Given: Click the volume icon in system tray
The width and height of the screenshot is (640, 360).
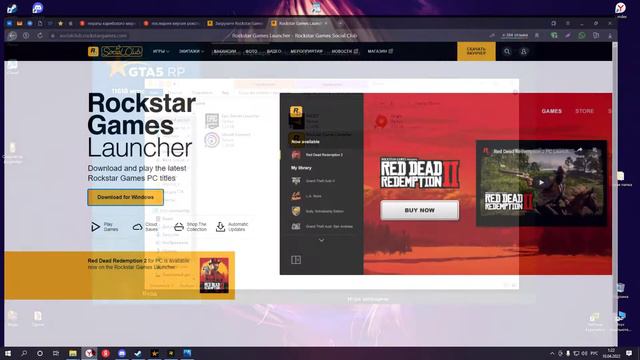Looking at the screenshot, I should click(584, 353).
